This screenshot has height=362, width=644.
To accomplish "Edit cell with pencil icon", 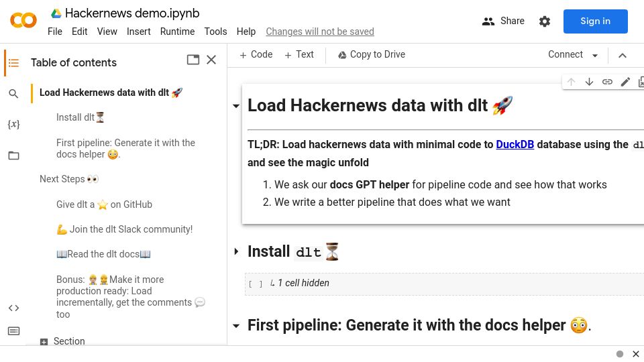I will pos(625,82).
